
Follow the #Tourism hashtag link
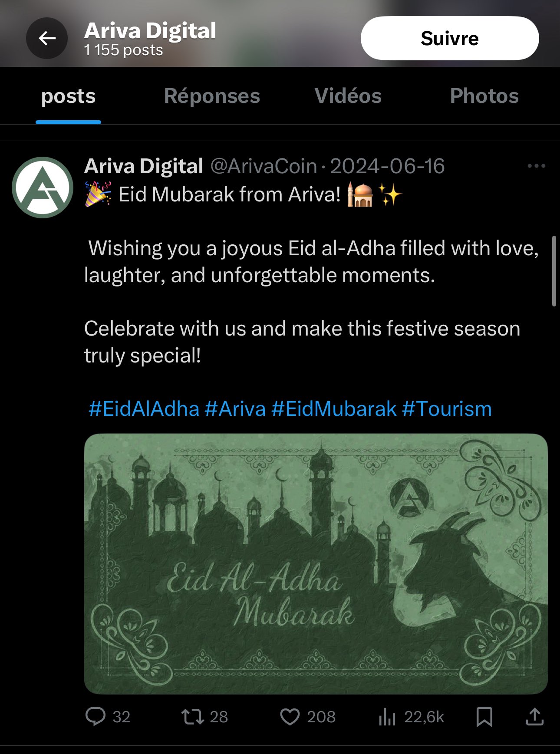pyautogui.click(x=447, y=409)
